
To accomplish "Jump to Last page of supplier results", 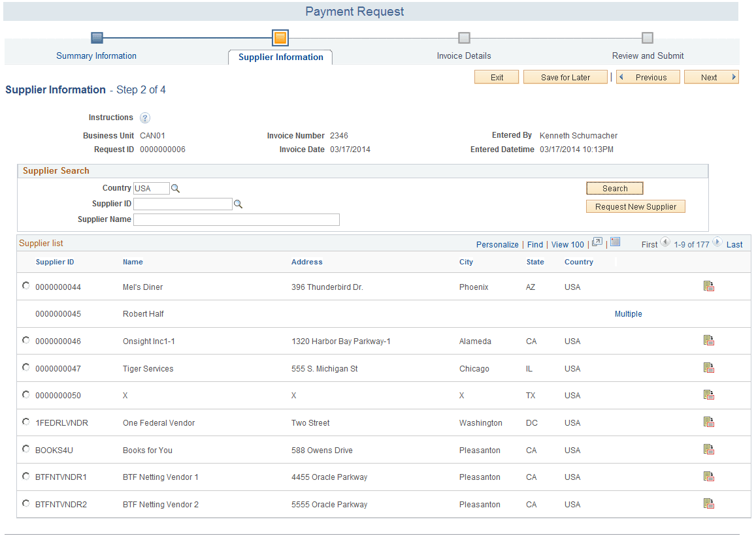I will click(x=734, y=244).
